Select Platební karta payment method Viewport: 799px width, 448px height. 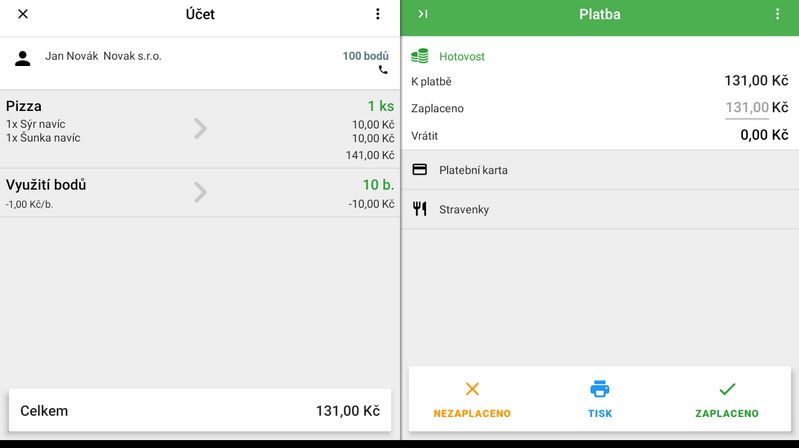(600, 170)
